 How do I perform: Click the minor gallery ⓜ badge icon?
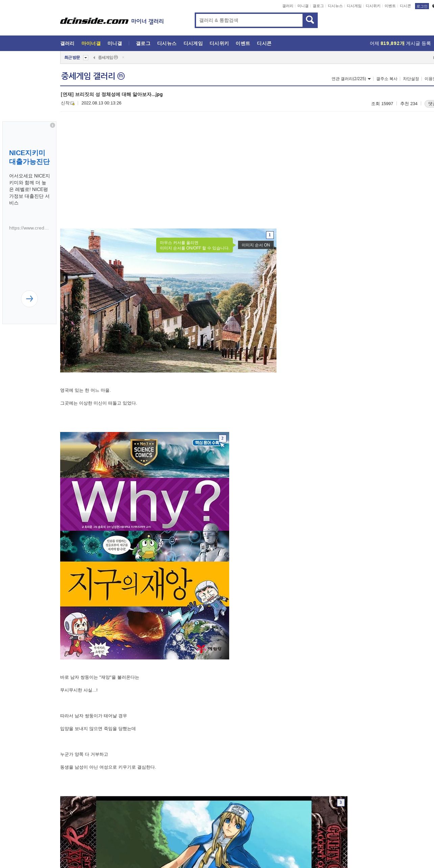click(x=121, y=76)
